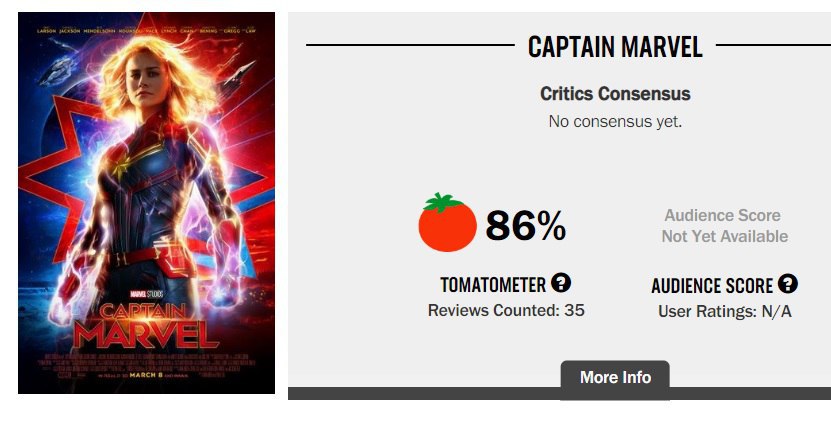Select the TOMATOMETER label
This screenshot has width=831, height=435.
[493, 285]
